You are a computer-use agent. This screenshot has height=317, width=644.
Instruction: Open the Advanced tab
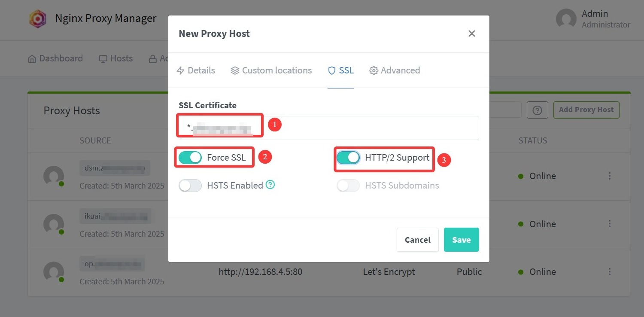pyautogui.click(x=395, y=70)
